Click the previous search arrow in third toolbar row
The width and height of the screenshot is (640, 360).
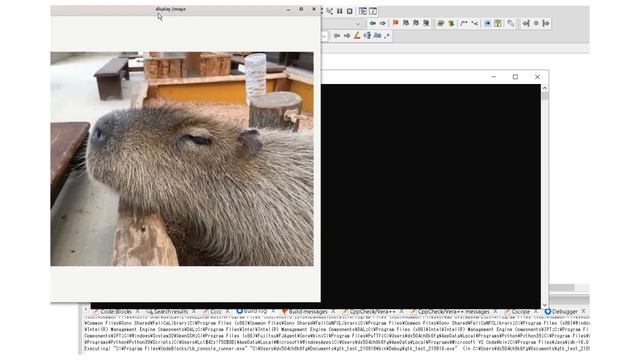coord(337,36)
